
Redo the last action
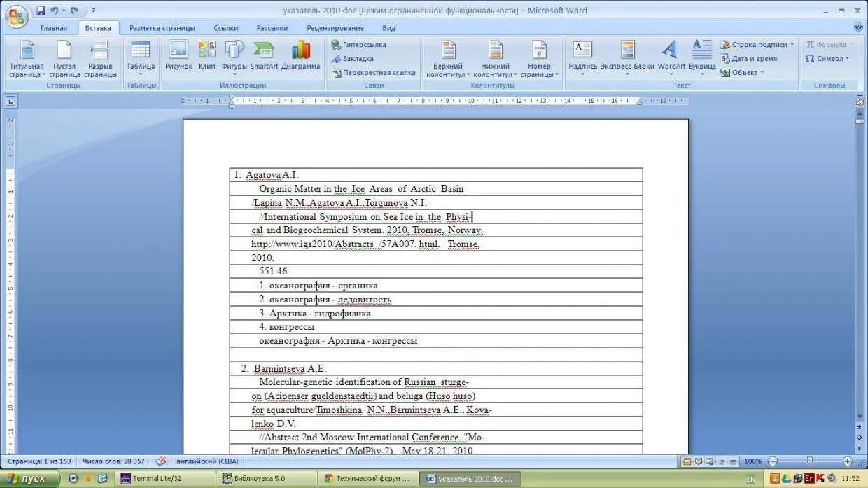(x=73, y=11)
